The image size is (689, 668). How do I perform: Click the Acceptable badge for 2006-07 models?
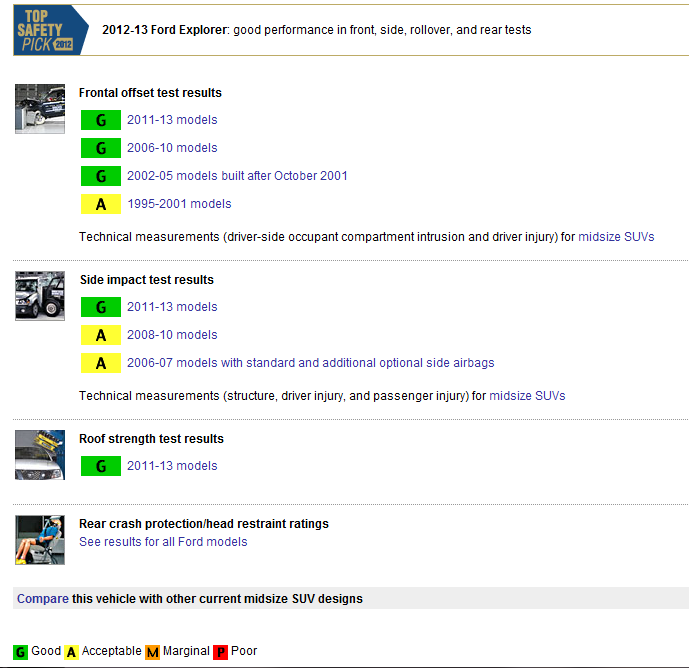pos(101,363)
